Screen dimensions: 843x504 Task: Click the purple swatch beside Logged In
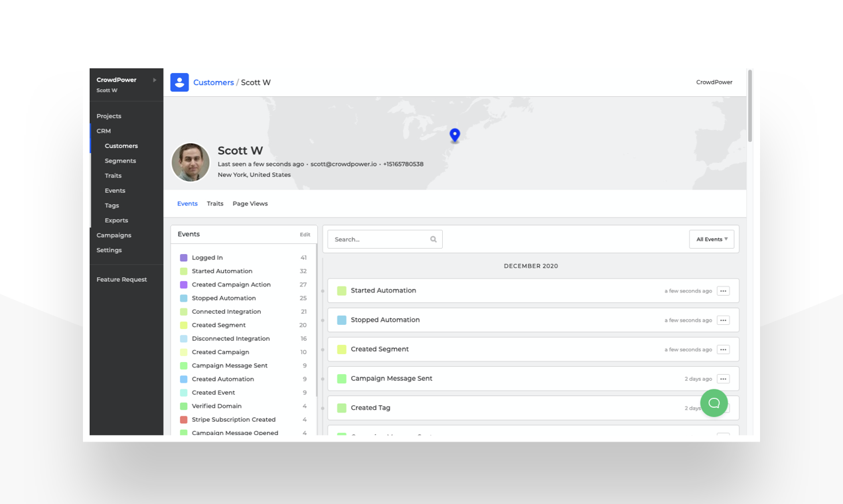(x=184, y=258)
